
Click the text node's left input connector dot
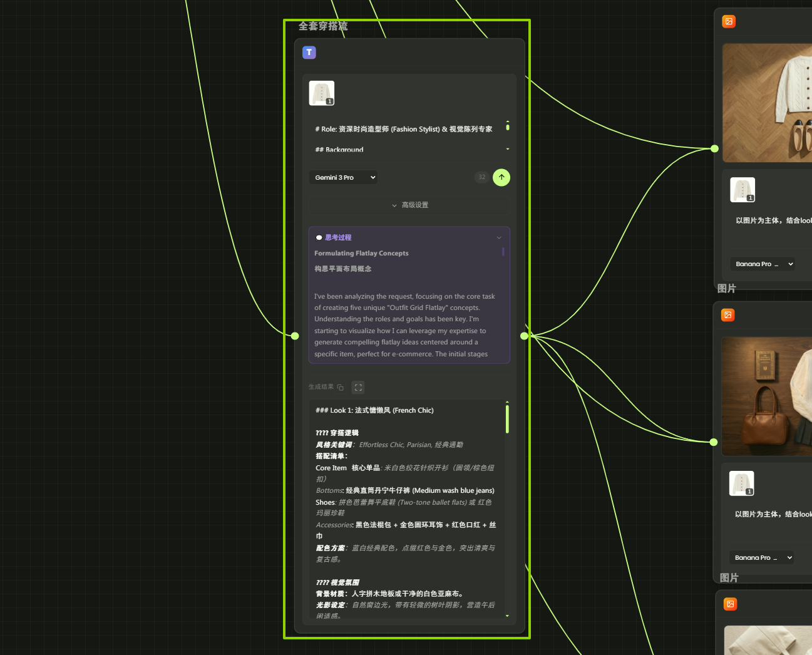point(295,336)
